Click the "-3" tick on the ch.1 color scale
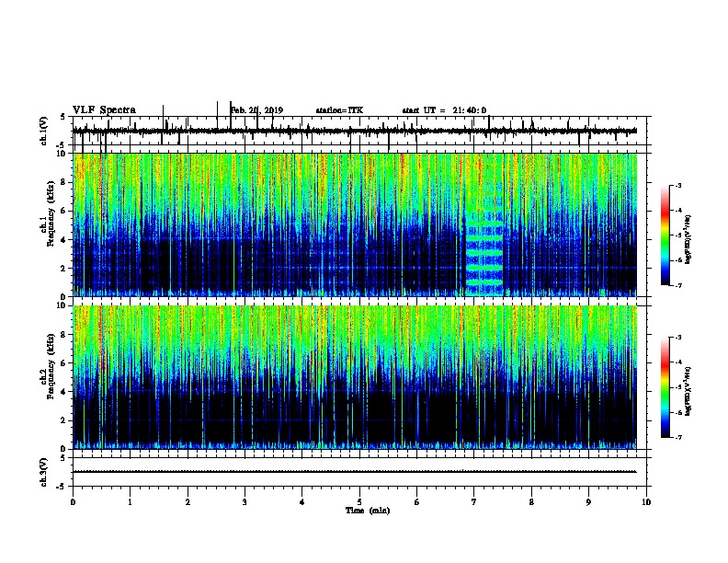Screen dimensions: 728x563 tap(677, 186)
